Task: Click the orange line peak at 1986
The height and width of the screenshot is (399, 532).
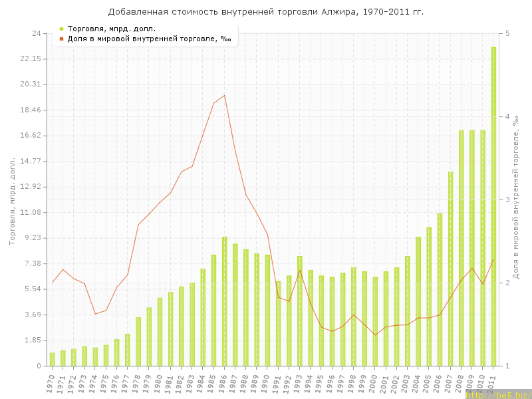Action: point(224,95)
